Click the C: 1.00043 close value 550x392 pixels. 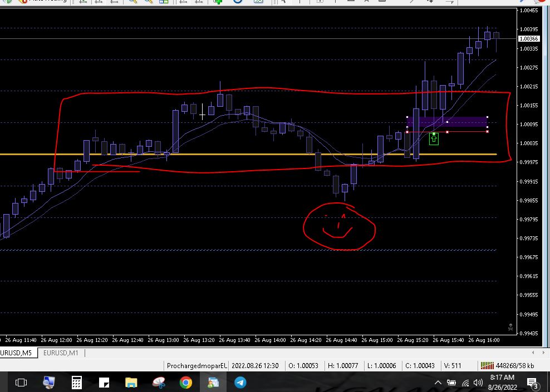420,366
